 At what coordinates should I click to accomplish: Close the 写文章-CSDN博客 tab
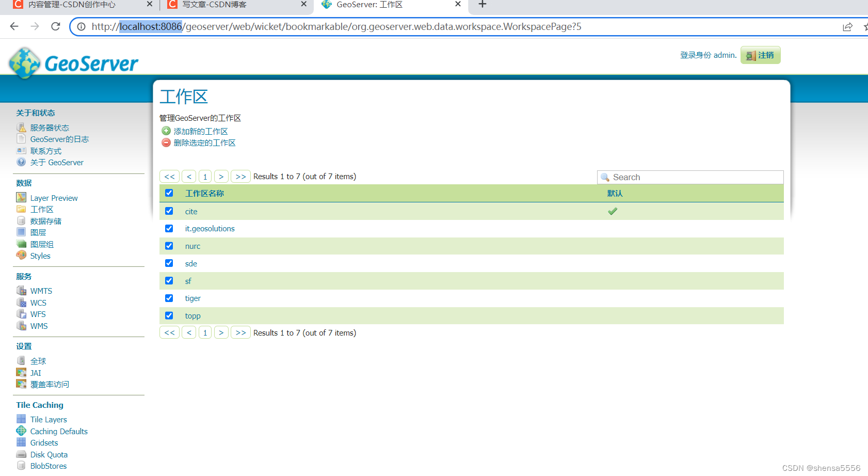pos(304,4)
